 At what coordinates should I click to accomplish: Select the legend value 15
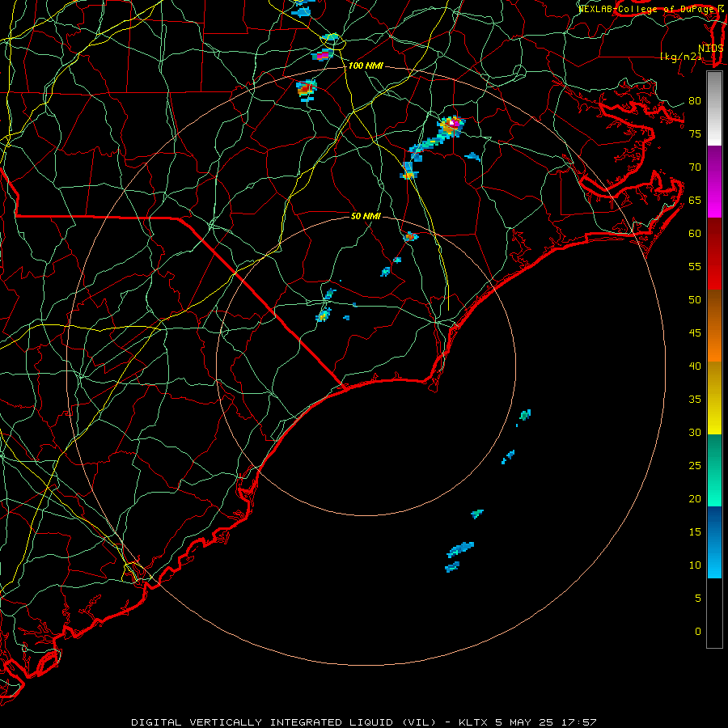(x=695, y=532)
